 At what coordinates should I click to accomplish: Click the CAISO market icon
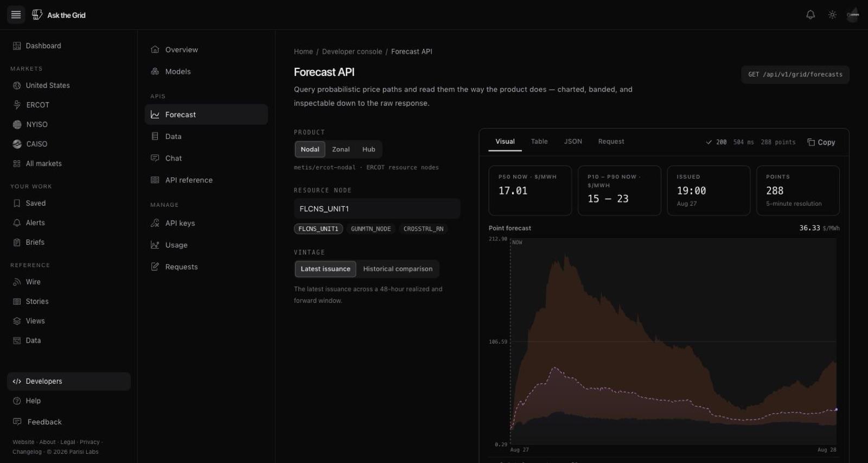[17, 144]
